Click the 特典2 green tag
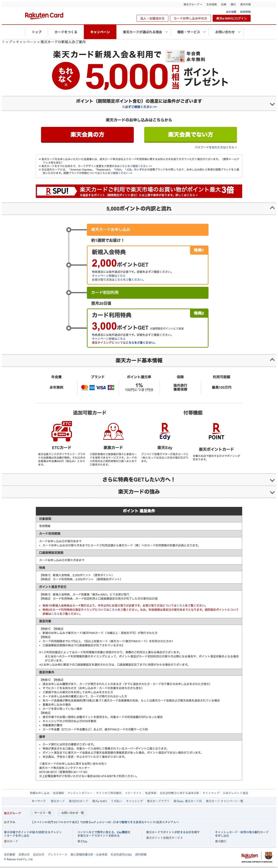 tap(199, 313)
